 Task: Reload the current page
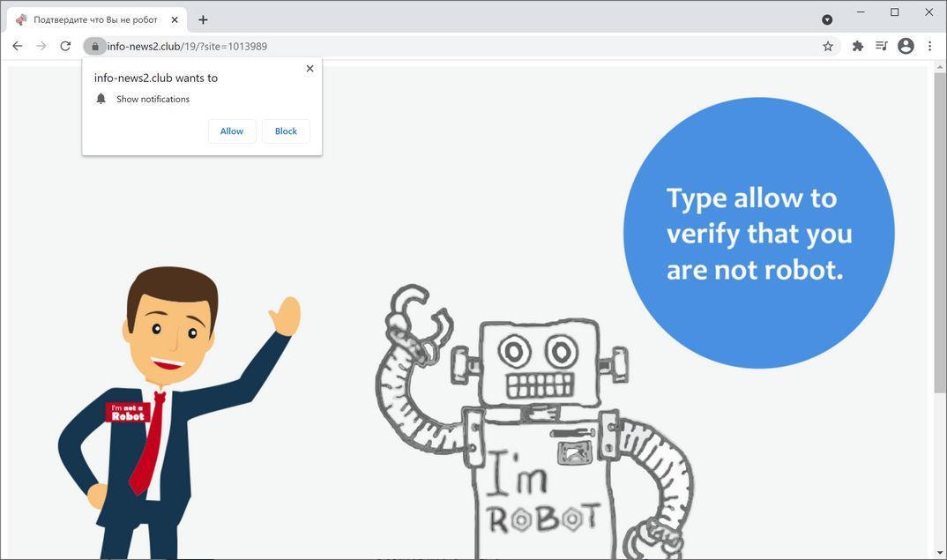(x=64, y=46)
